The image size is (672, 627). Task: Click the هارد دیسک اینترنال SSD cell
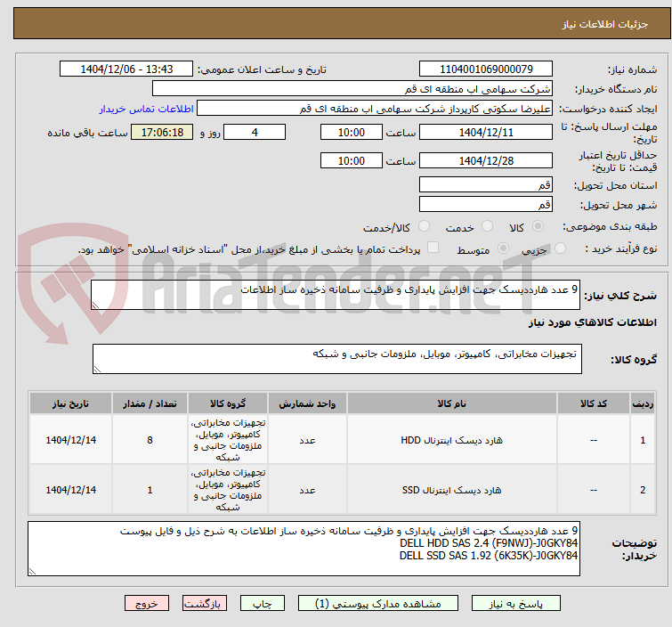(452, 490)
